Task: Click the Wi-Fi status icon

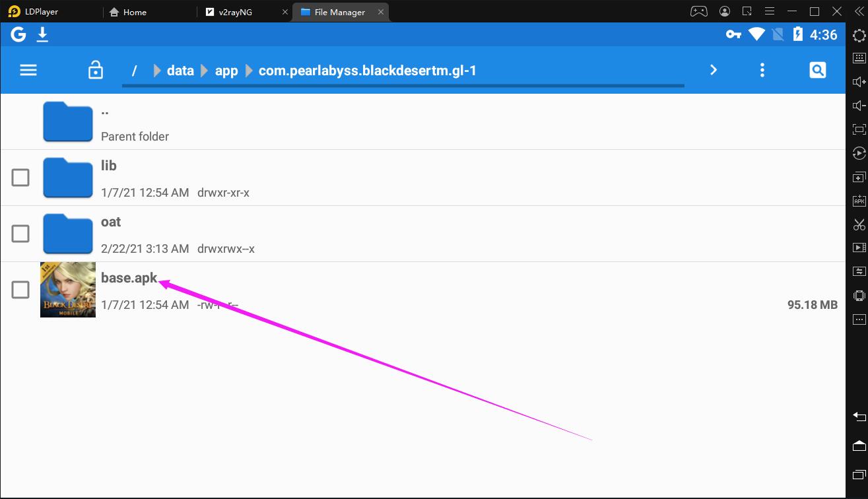Action: tap(756, 34)
